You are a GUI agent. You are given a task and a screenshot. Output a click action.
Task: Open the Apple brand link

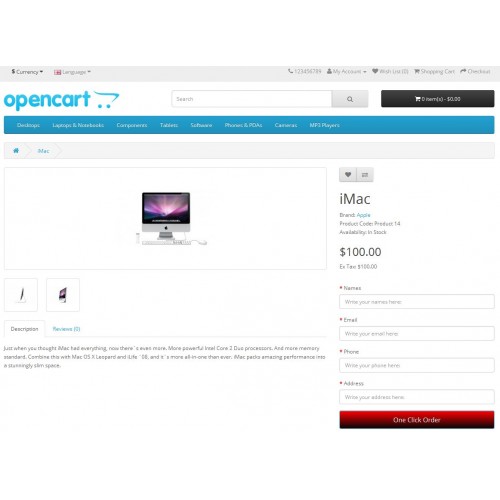click(363, 215)
